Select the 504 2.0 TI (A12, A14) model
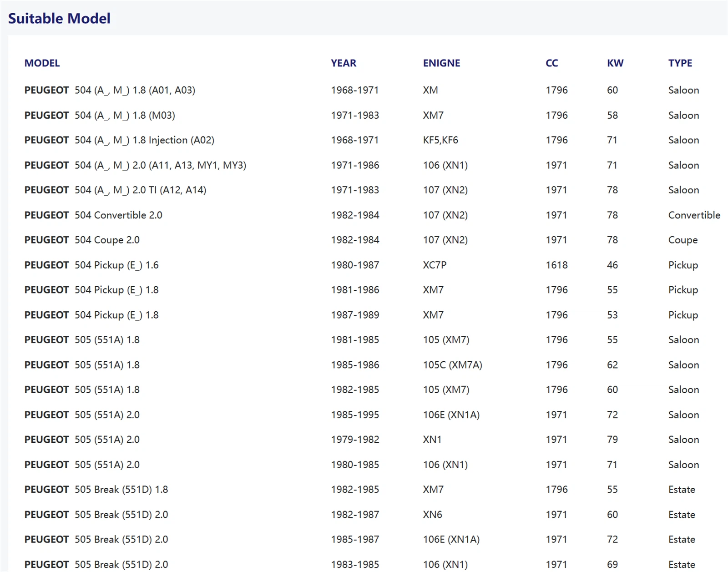Viewport: 728px width, 572px height. (115, 190)
